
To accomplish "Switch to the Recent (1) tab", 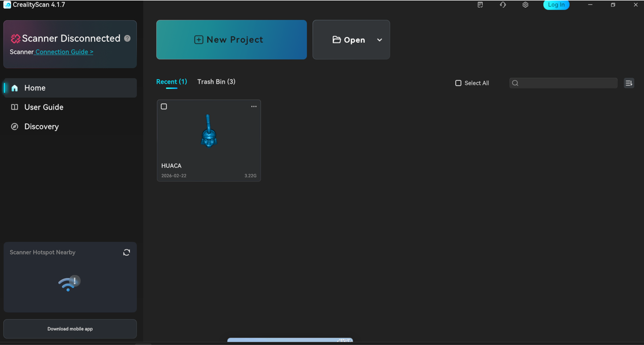I will [171, 82].
